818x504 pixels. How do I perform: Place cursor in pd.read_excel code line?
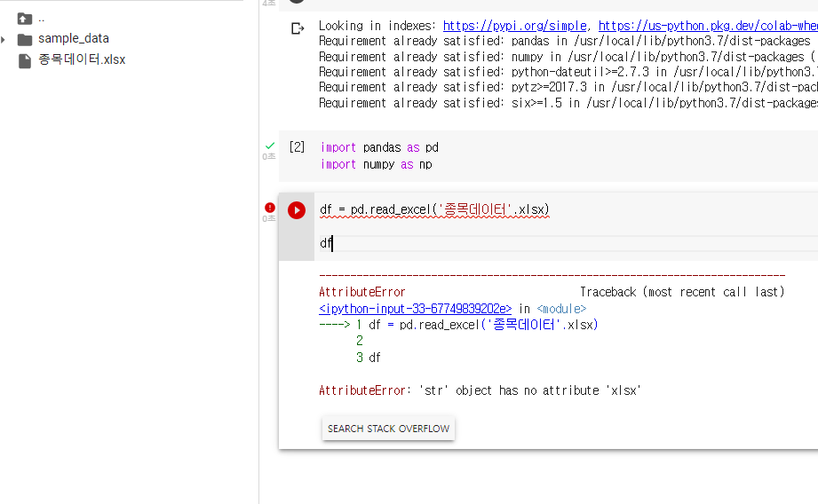click(x=434, y=209)
